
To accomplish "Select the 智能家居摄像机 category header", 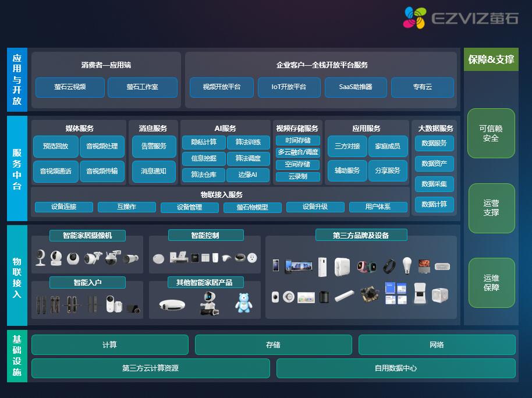I will click(87, 236).
